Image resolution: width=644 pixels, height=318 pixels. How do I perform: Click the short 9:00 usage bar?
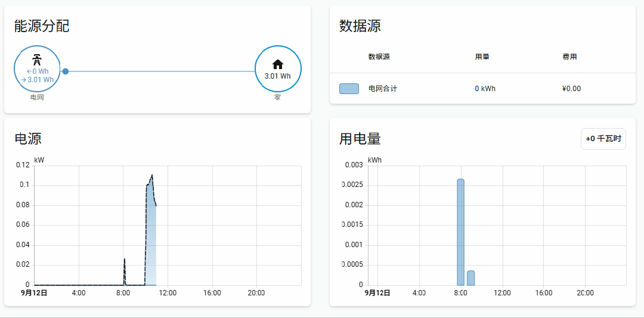(x=470, y=278)
